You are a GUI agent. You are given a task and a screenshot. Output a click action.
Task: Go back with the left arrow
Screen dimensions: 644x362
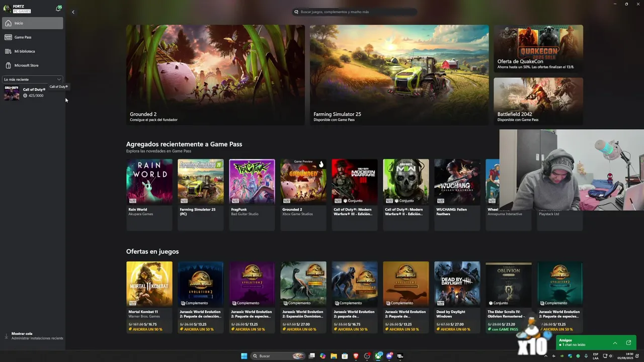[73, 12]
